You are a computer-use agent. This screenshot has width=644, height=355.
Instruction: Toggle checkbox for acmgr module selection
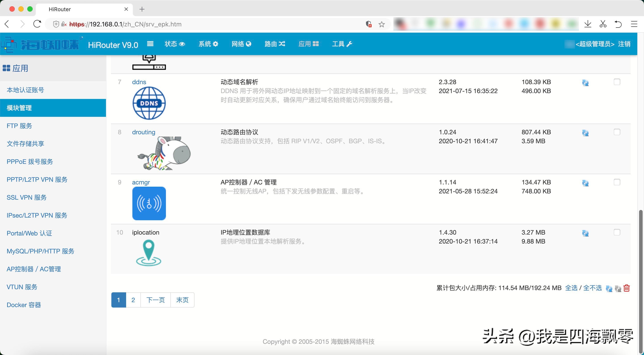[x=617, y=182]
